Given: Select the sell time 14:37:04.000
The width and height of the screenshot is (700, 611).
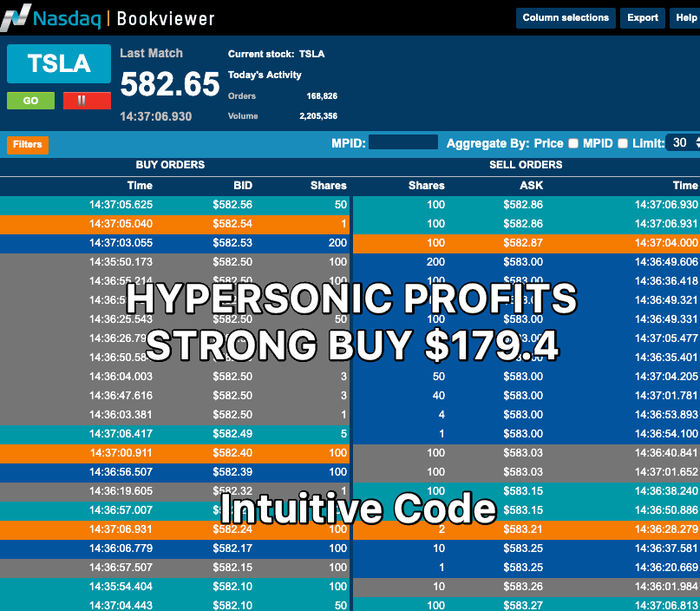Looking at the screenshot, I should point(666,243).
